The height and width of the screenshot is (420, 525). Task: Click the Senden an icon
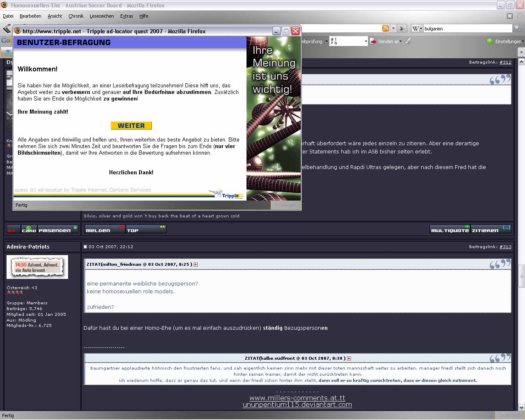tap(373, 41)
